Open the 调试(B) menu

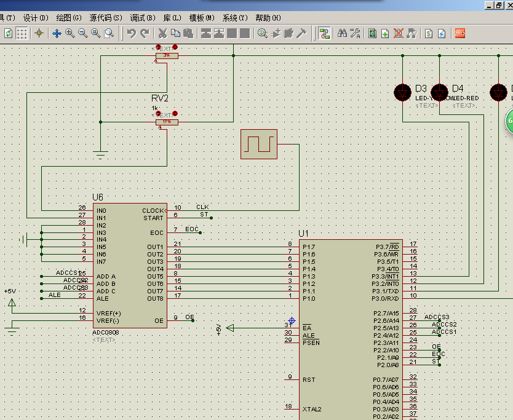(x=142, y=18)
